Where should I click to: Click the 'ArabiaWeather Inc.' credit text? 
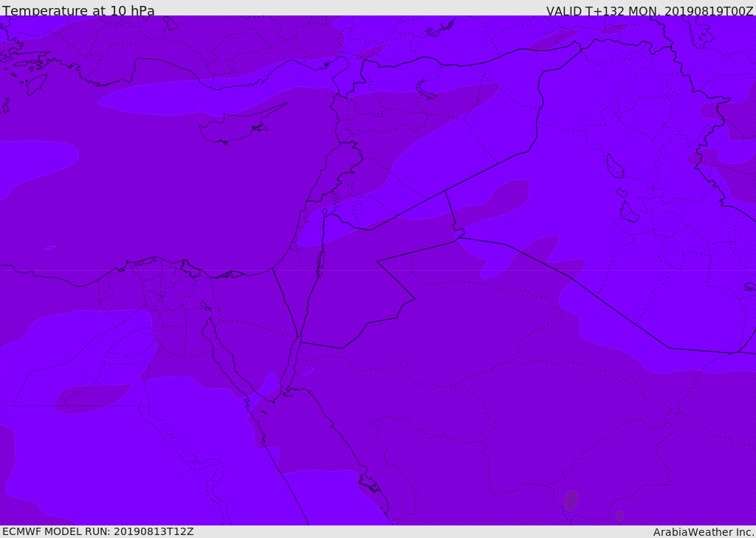[x=704, y=532]
